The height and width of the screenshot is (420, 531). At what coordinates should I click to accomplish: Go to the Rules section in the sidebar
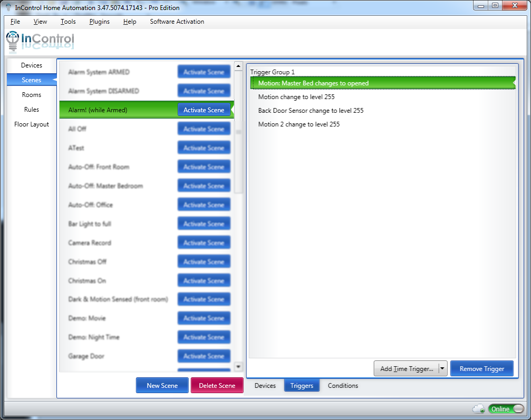point(32,110)
